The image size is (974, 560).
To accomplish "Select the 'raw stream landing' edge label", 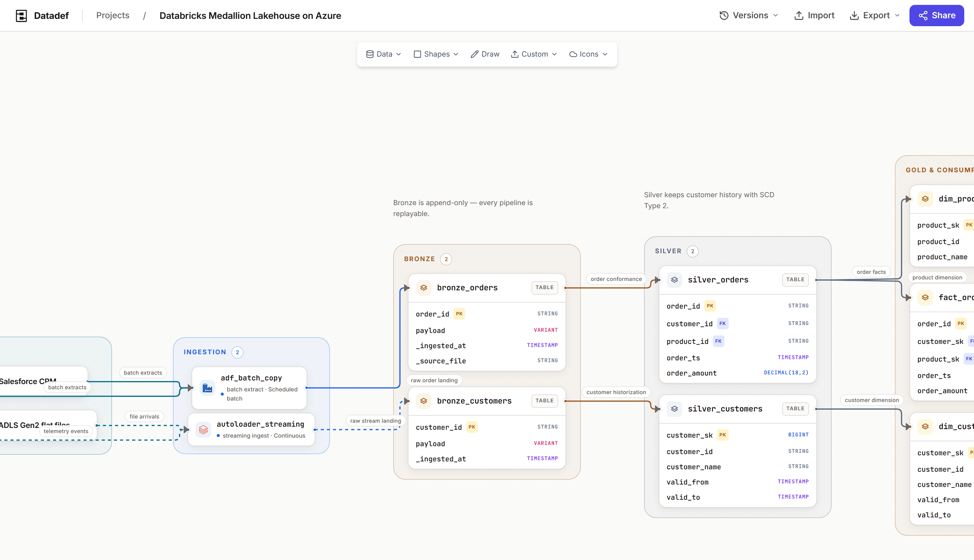I will [375, 421].
